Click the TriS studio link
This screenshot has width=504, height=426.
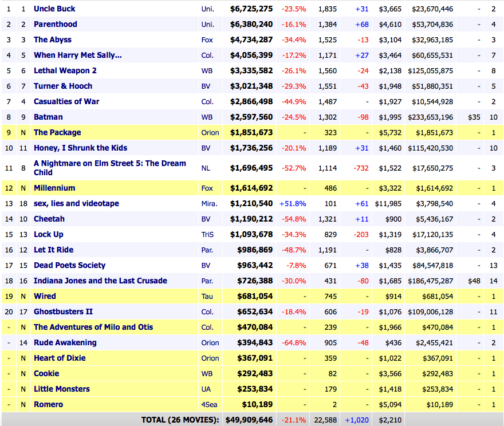tap(208, 234)
